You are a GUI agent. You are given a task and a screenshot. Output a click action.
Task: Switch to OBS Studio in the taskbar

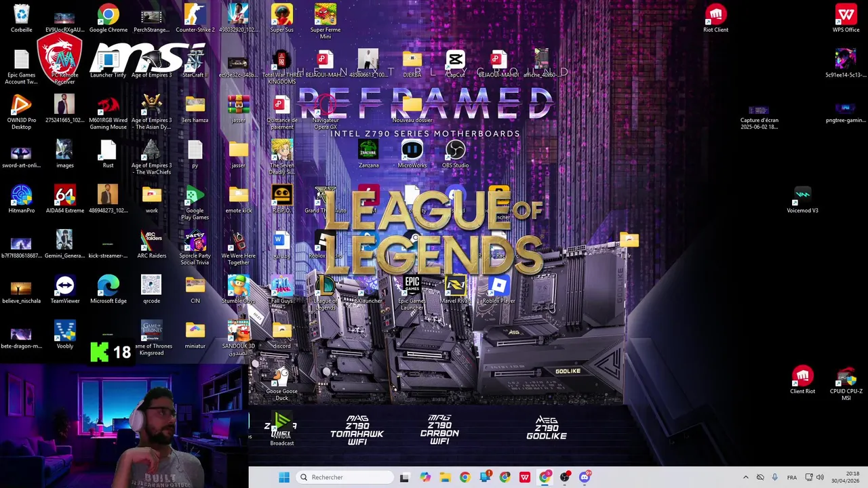565,477
